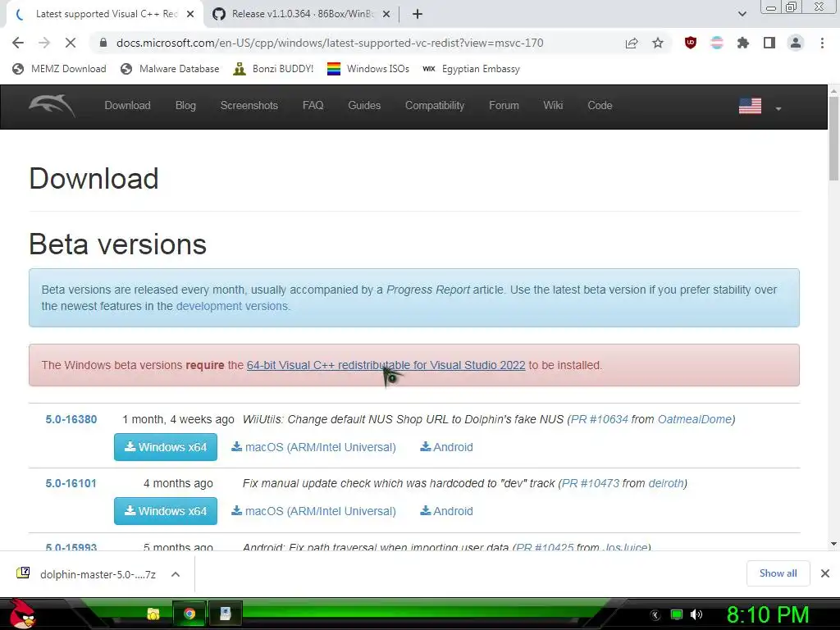Open Bonzi BUDDY! bookmark

(274, 69)
